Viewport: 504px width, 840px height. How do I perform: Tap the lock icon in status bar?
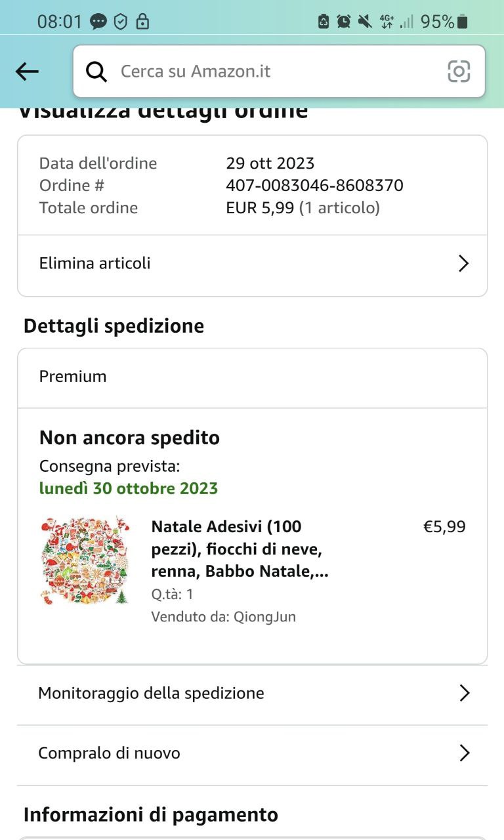(142, 22)
